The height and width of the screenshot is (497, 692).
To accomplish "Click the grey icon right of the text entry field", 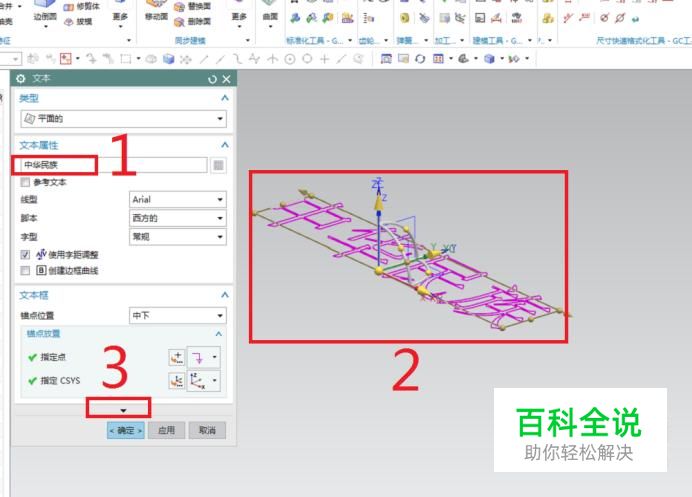I will (218, 165).
